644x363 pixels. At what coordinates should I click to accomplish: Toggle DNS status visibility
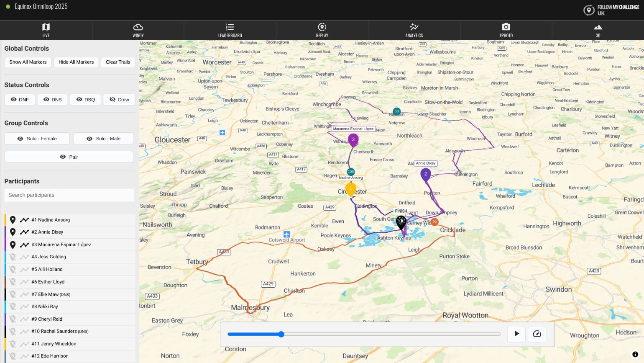[x=52, y=100]
